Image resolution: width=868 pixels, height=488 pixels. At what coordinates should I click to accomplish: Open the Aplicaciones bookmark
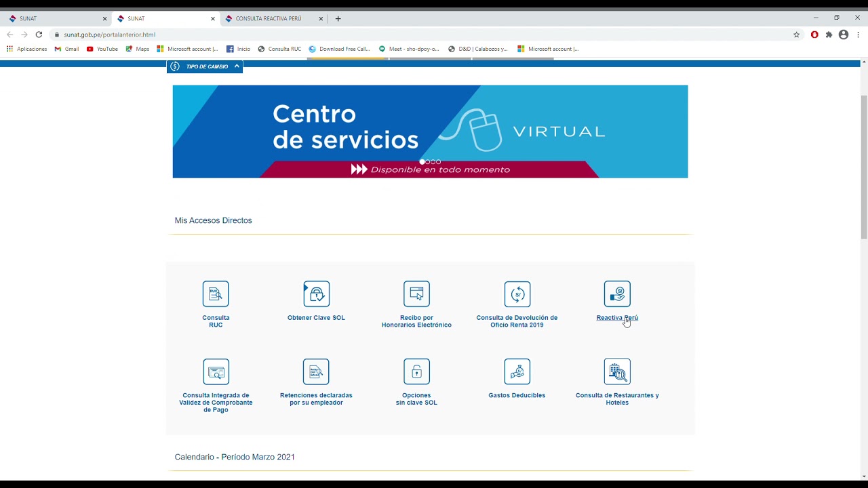tap(26, 49)
